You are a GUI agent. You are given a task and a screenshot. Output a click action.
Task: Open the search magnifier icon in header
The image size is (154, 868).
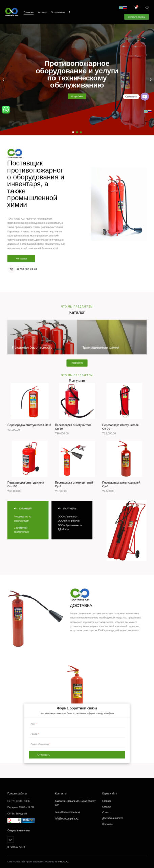(x=147, y=7)
